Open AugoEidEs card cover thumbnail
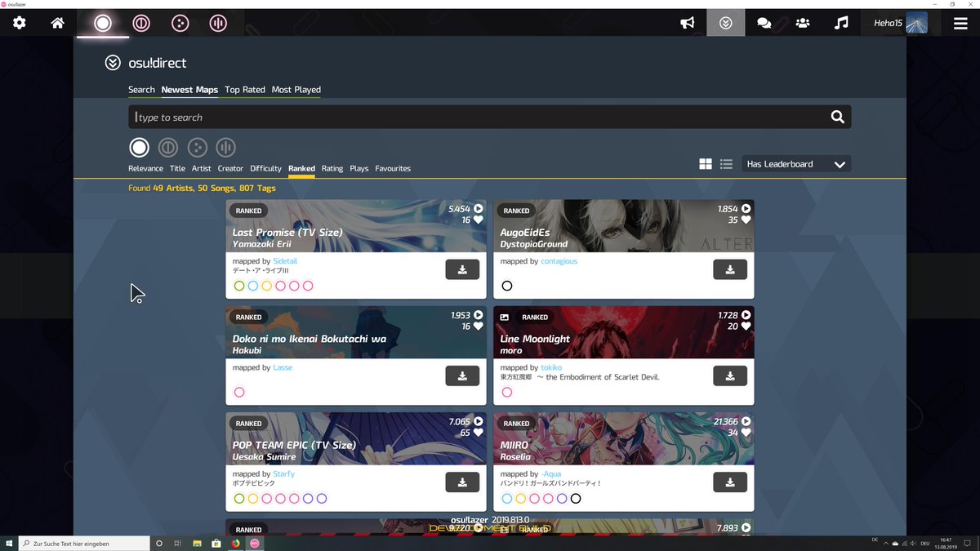 pyautogui.click(x=624, y=226)
